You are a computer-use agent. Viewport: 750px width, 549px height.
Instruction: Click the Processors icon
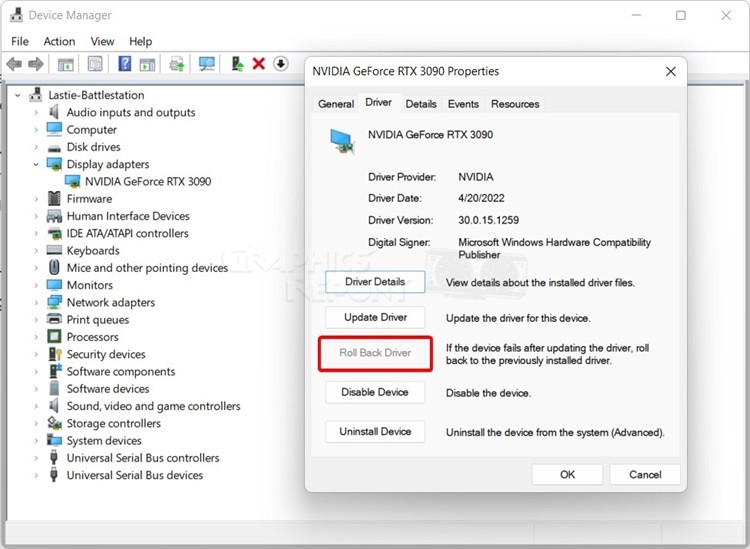(x=54, y=337)
